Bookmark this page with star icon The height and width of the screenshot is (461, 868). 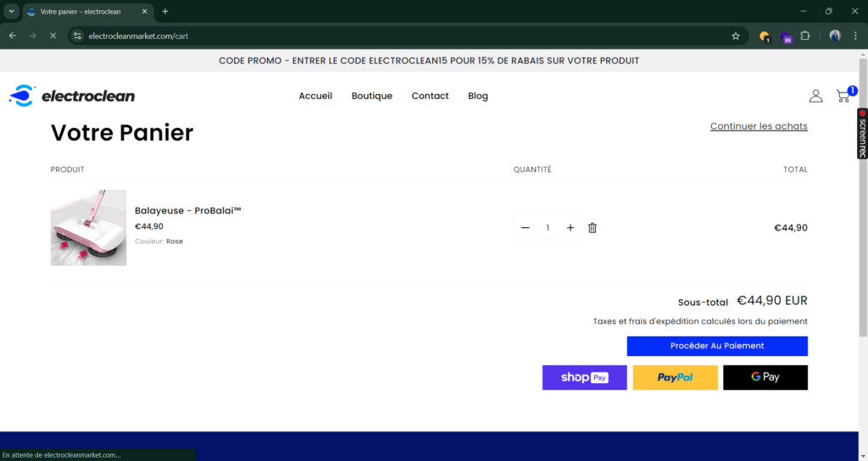click(735, 36)
